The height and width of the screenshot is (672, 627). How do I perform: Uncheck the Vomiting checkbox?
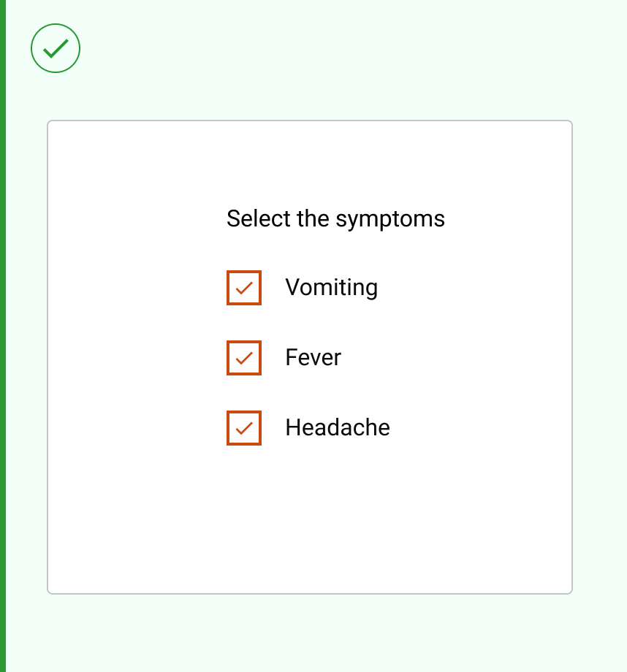244,288
